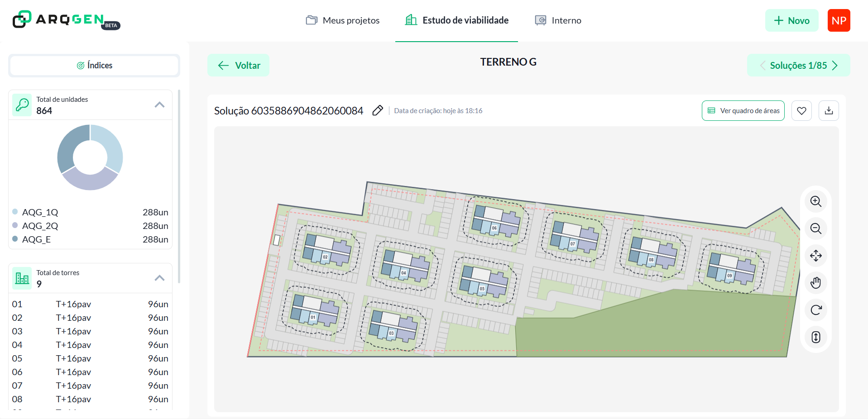Viewport: 868px width, 419px height.
Task: Download the solution with the download icon
Action: pos(829,111)
